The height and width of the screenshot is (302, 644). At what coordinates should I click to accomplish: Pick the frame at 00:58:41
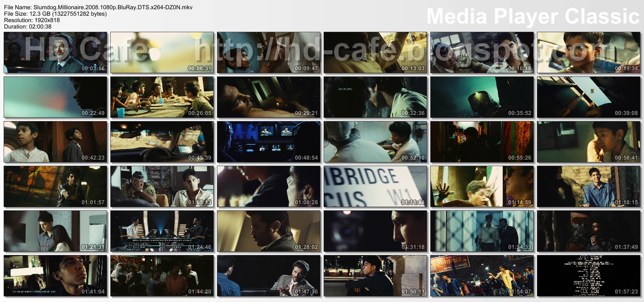coord(589,142)
